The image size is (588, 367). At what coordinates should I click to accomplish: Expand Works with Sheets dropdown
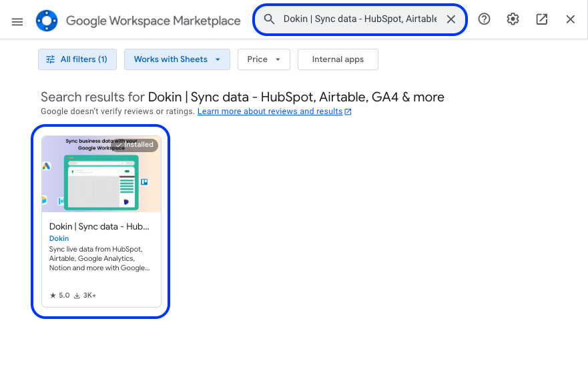coord(177,59)
